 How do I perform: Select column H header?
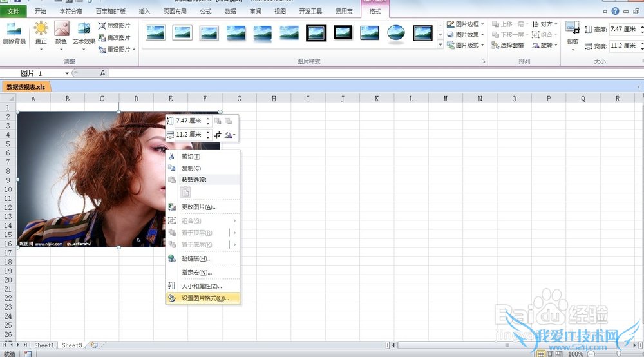coord(274,99)
